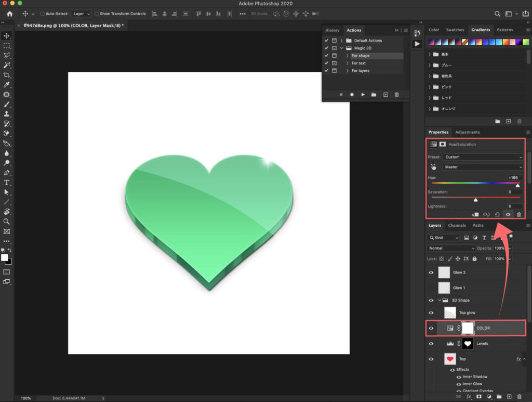
Task: Click the foreground color swatch
Action: point(4,258)
